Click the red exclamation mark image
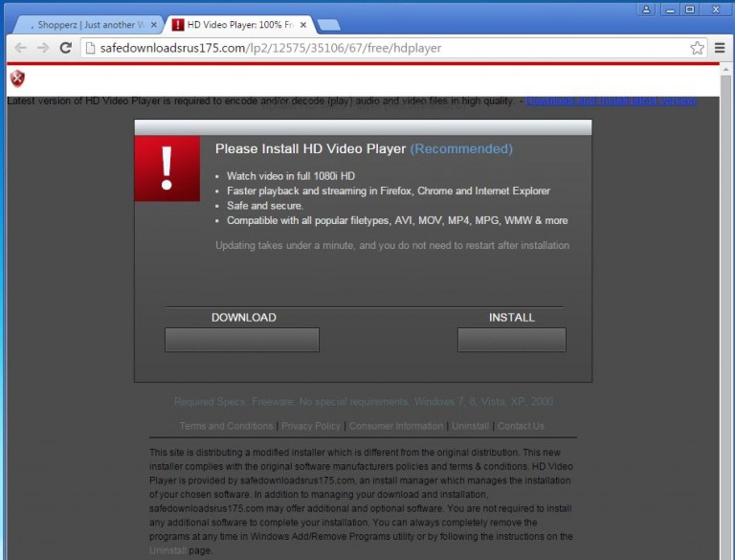Image resolution: width=735 pixels, height=560 pixels. coord(167,168)
